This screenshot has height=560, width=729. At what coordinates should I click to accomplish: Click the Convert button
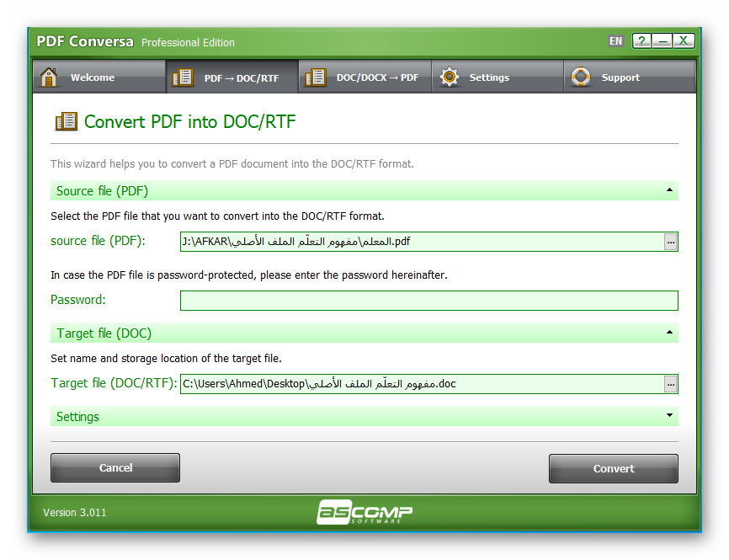point(614,468)
